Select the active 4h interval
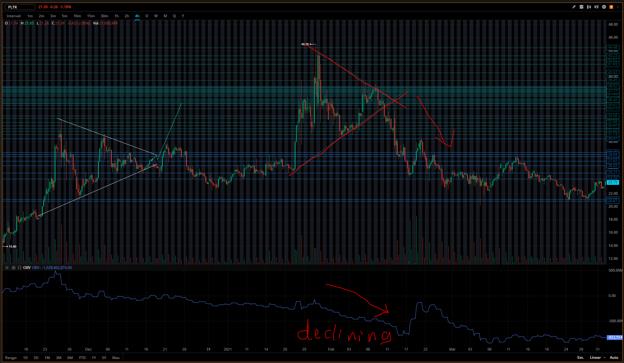 coord(137,16)
